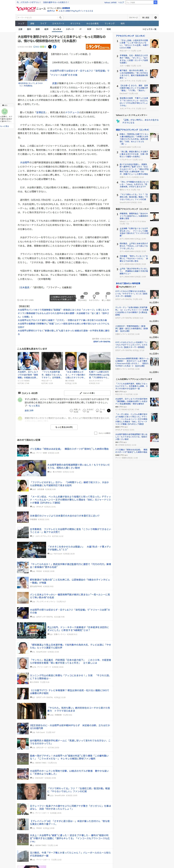Share the article on X (Twitter)
Image resolution: width=174 pixels, height=868 pixels.
(x=50, y=47)
